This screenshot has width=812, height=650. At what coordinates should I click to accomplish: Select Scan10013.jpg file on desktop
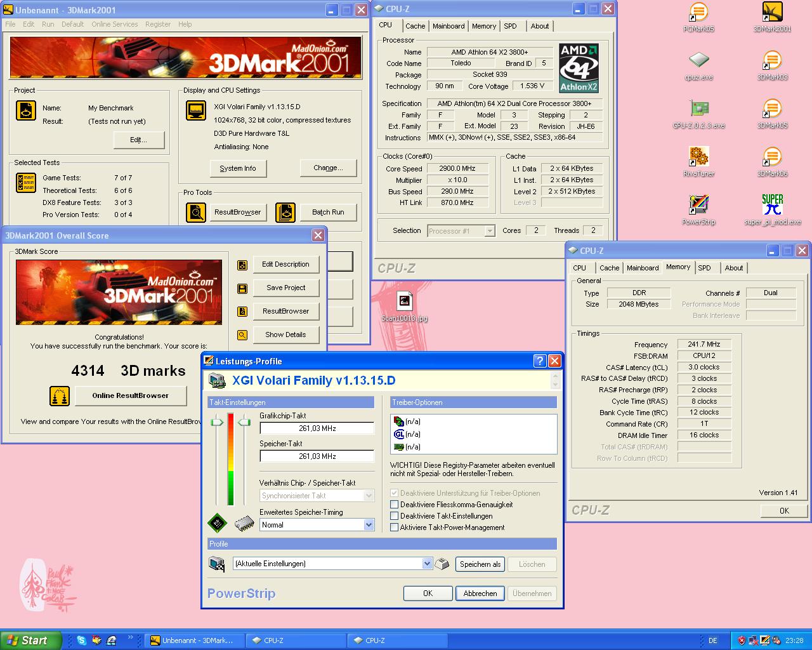click(405, 307)
